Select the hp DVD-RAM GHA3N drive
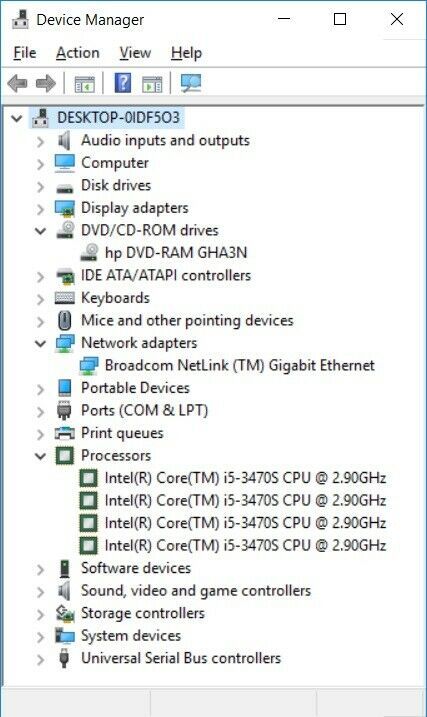The height and width of the screenshot is (717, 427). pyautogui.click(x=176, y=253)
